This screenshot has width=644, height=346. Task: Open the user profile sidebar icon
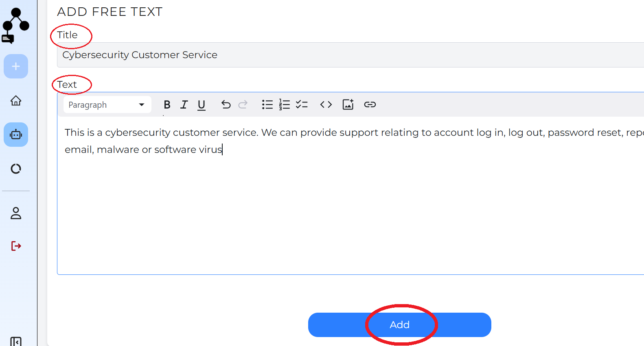16,213
